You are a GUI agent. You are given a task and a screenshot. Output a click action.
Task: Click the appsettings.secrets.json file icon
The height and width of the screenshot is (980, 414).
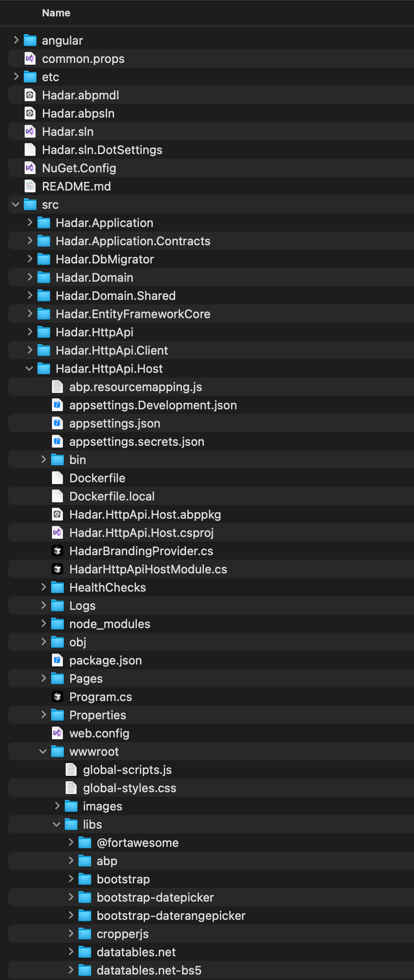click(57, 441)
